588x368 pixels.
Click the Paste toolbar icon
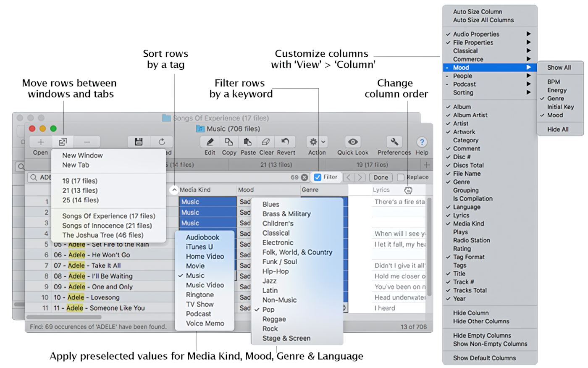tap(248, 142)
